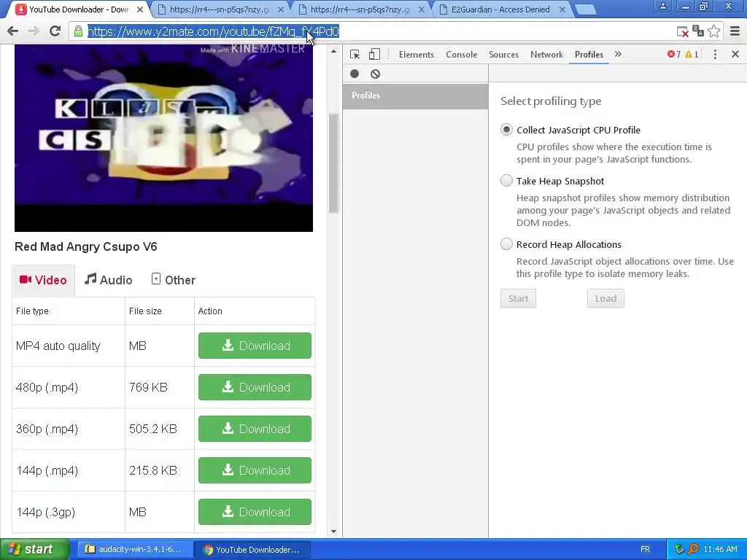Select Take Heap Snapshot radio button
Screen dimensions: 747x560
pos(506,181)
